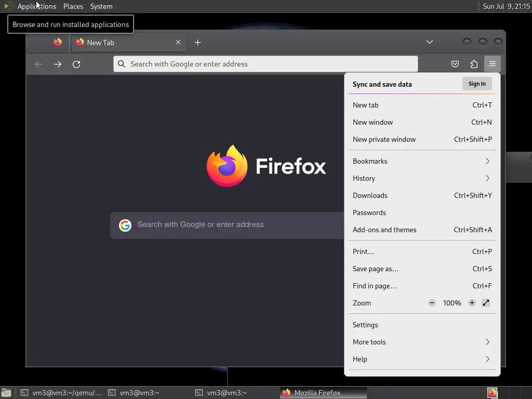Viewport: 532px width, 399px height.
Task: Reload the current page
Action: 77,64
